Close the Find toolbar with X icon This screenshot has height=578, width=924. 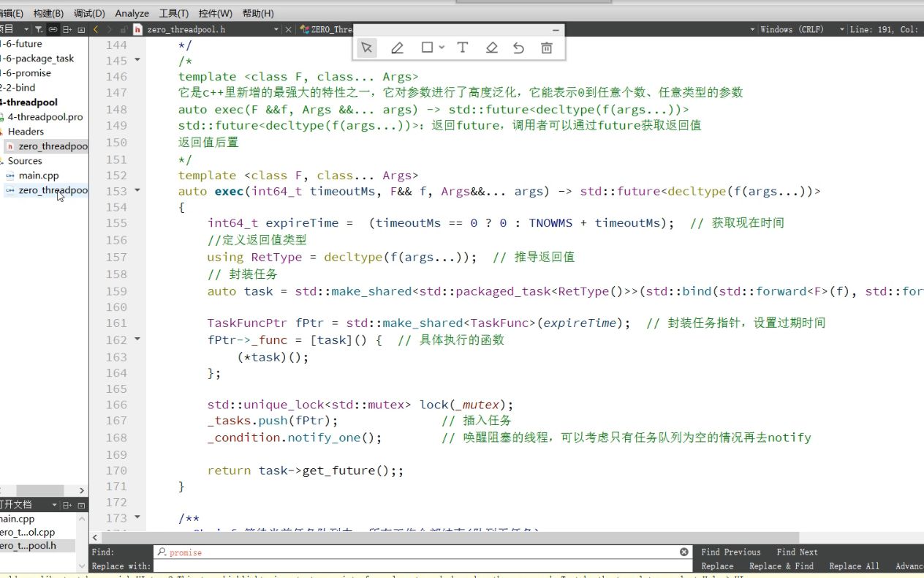(x=683, y=551)
